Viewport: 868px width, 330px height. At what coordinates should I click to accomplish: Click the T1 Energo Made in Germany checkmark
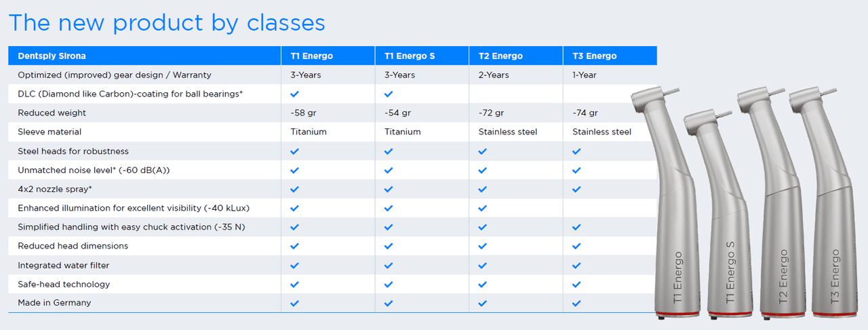[x=294, y=304]
